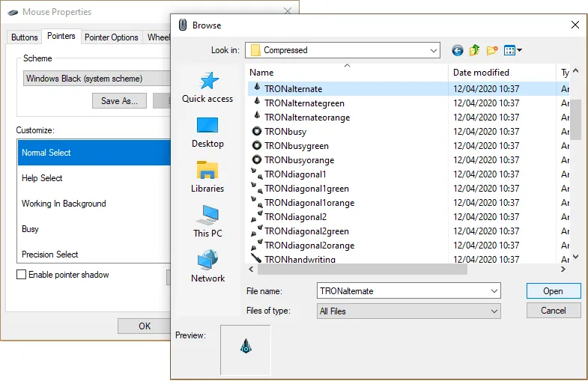The image size is (588, 390).
Task: Open the Scheme dropdown in Mouse Properties
Action: (97, 79)
